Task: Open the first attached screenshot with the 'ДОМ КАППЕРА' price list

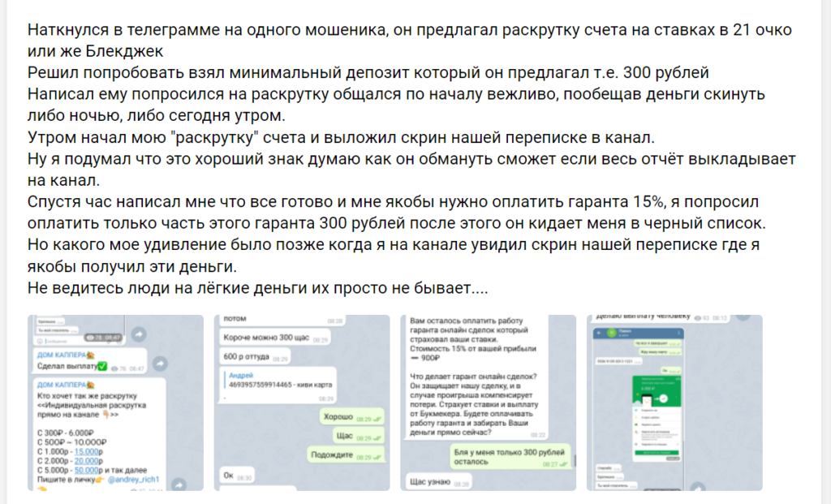Action: 115,403
